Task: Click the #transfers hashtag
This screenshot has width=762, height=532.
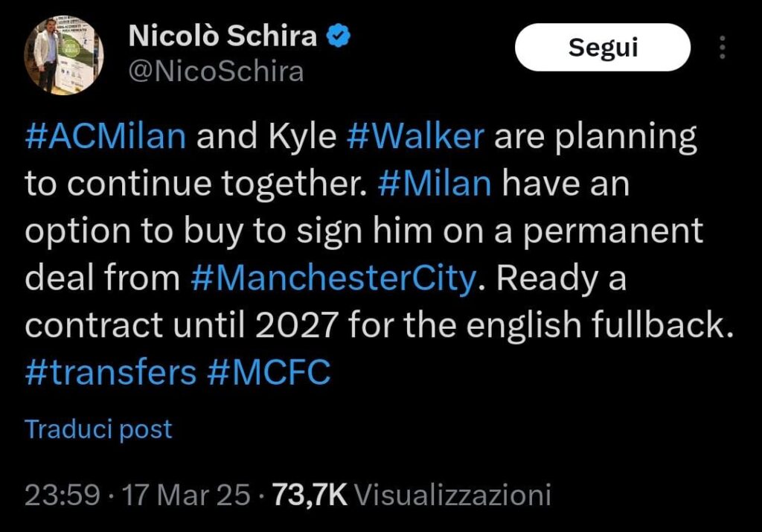Action: point(111,372)
